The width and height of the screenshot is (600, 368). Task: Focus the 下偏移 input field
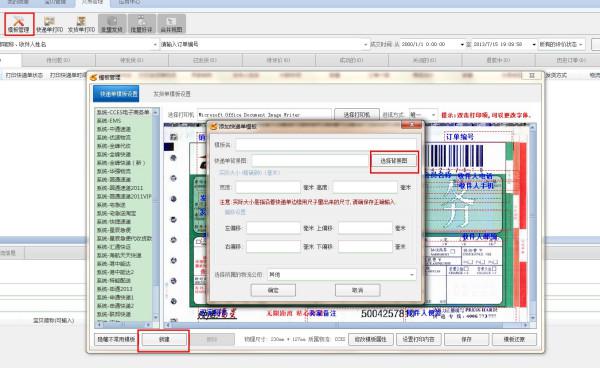pos(365,247)
